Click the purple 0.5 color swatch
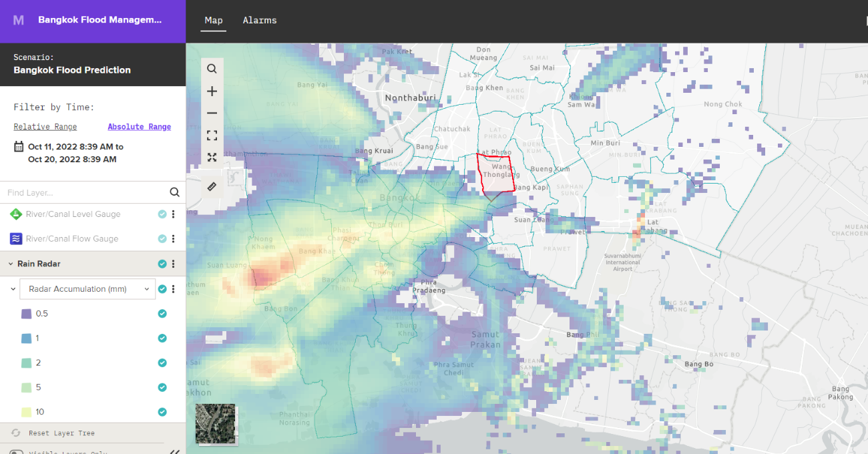The width and height of the screenshot is (868, 454). [x=27, y=314]
